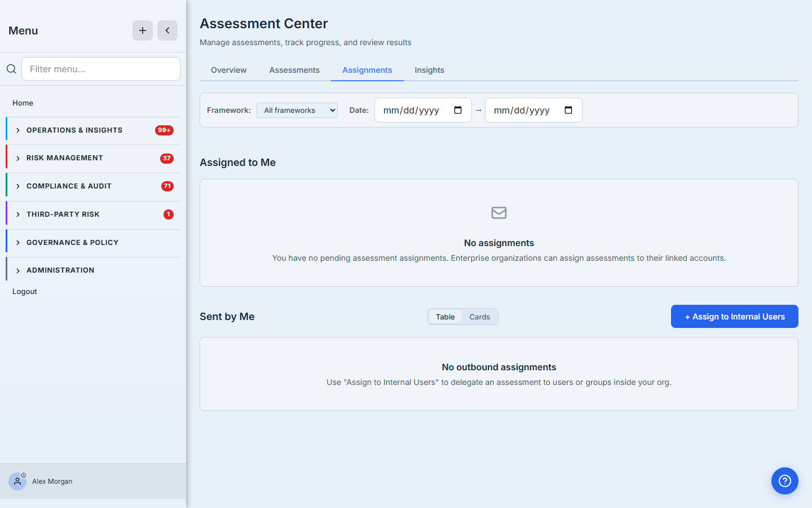Switch Sent by Me view to Table
812x508 pixels.
click(445, 317)
